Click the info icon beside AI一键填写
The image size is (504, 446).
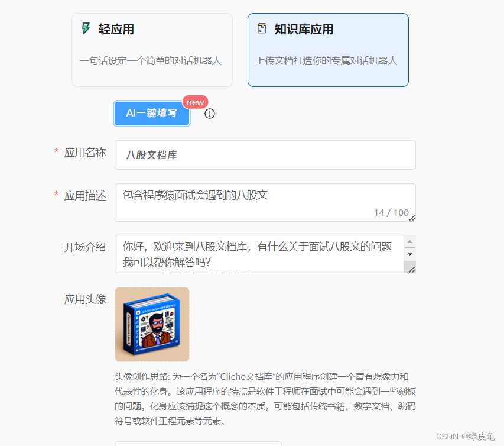(210, 114)
